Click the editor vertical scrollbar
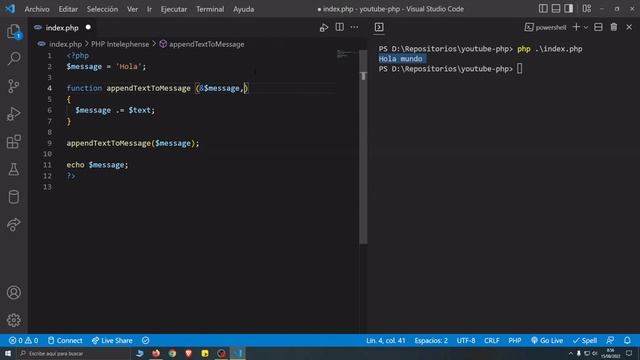Image resolution: width=640 pixels, height=360 pixels. click(x=363, y=147)
